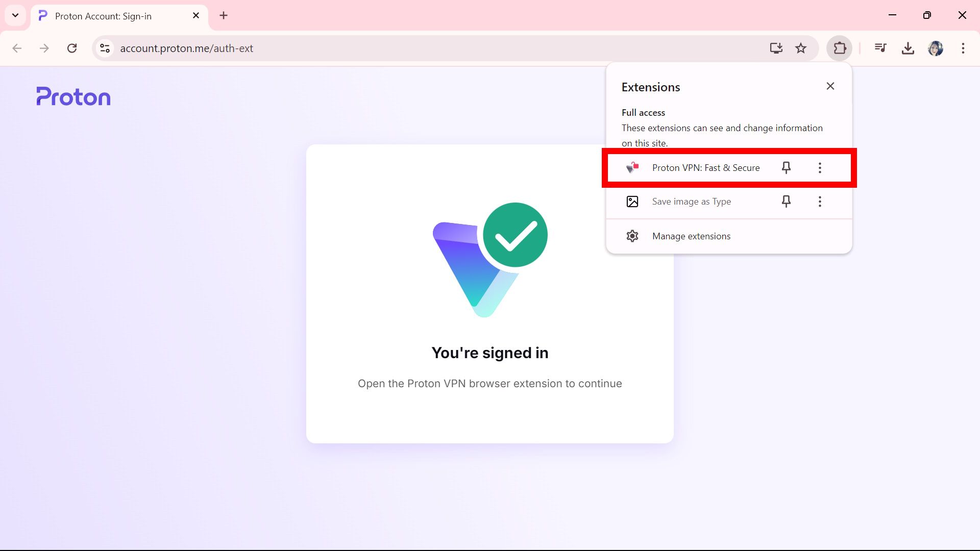The image size is (980, 551).
Task: Click the Proton logo link
Action: coord(73,96)
